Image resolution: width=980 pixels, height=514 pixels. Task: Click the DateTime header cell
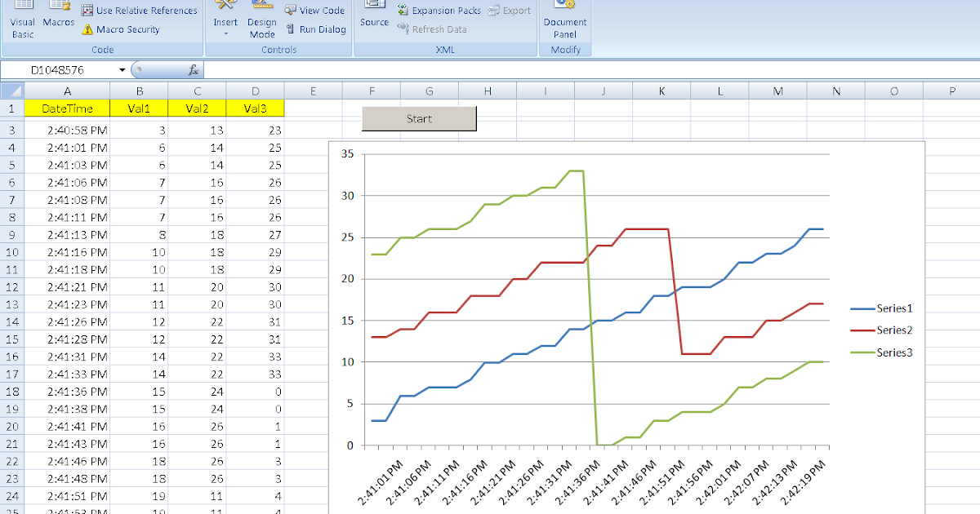(67, 107)
